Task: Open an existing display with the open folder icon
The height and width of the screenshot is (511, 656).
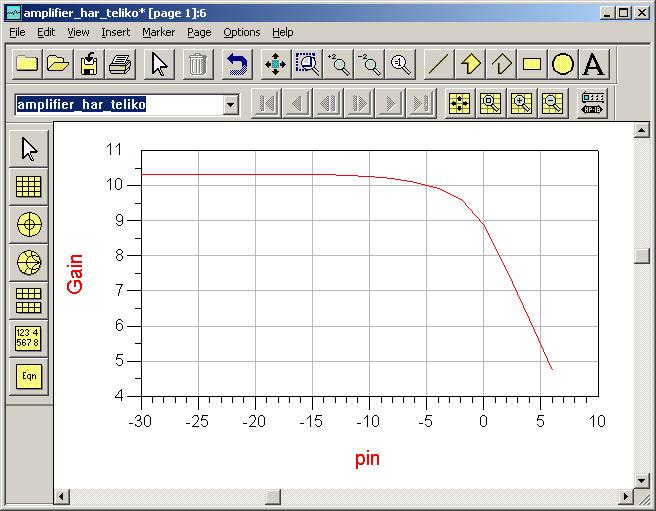Action: pos(58,64)
